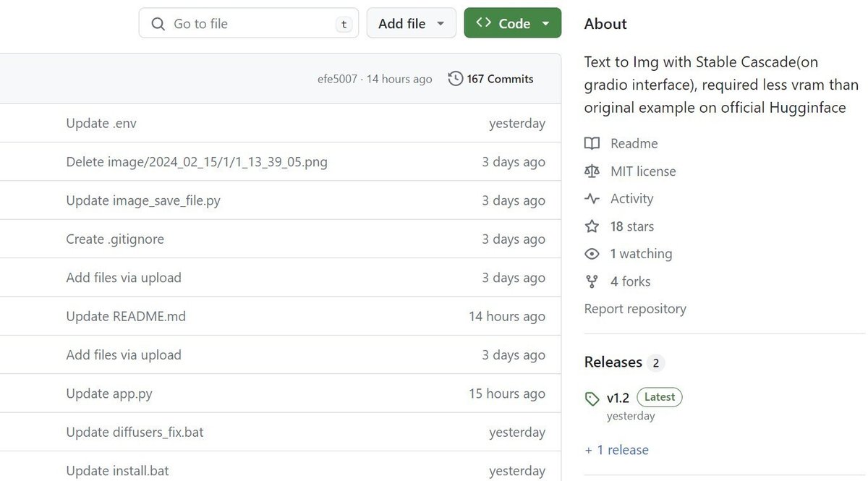868x481 pixels.
Task: Click the Releases count badge '2'
Action: (x=656, y=363)
